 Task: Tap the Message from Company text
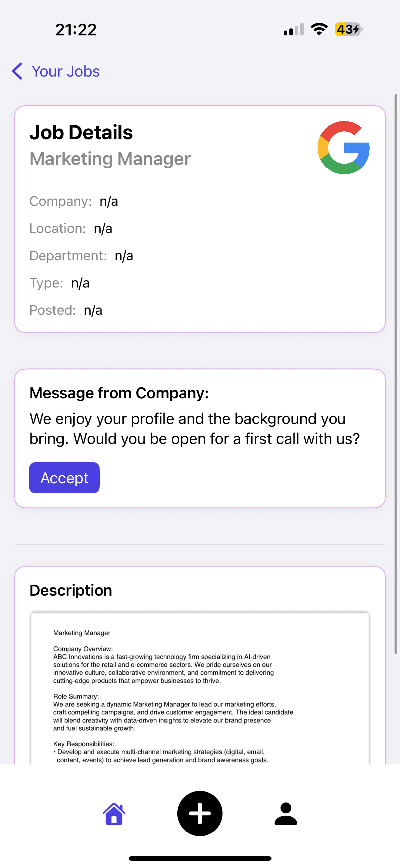click(194, 429)
